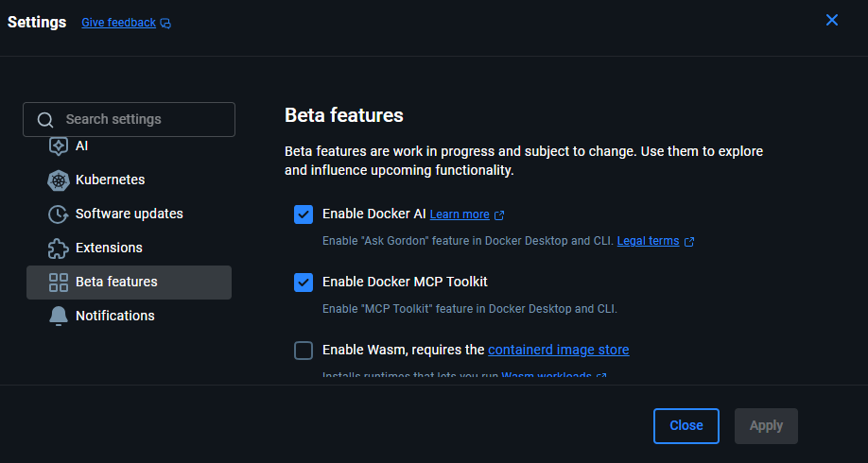Follow the containerd image store link

tap(558, 351)
